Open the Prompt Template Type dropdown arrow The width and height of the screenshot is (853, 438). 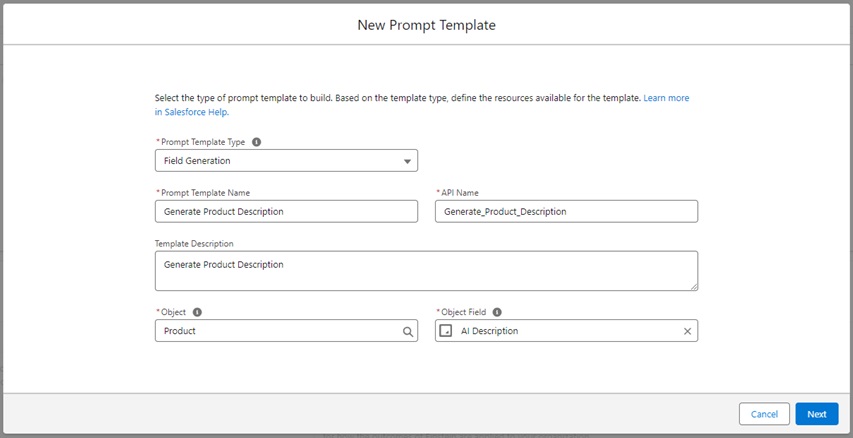click(407, 162)
